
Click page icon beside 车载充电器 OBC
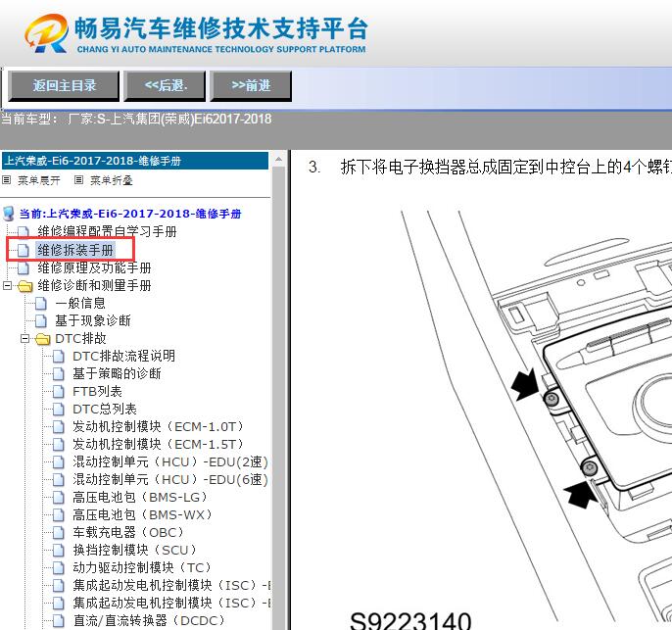click(x=59, y=532)
